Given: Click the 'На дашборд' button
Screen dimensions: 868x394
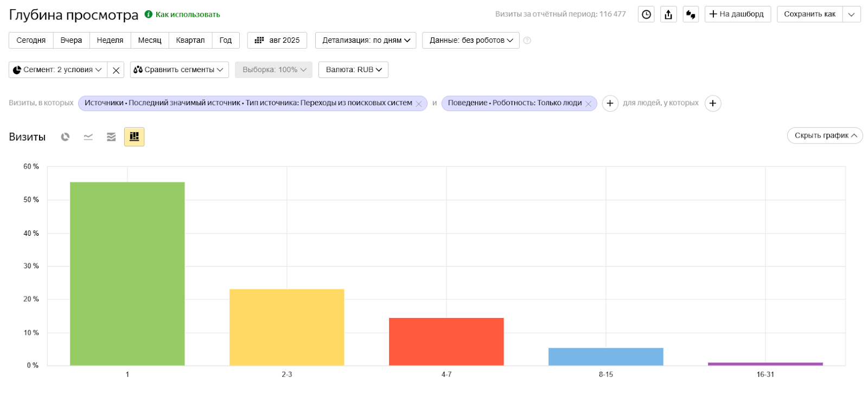Looking at the screenshot, I should click(x=737, y=14).
